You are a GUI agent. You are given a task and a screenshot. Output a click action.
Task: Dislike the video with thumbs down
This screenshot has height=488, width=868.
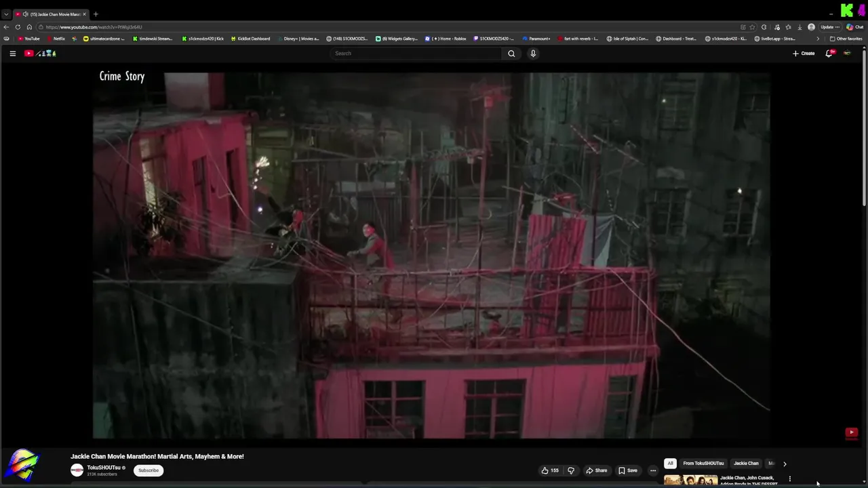point(571,470)
